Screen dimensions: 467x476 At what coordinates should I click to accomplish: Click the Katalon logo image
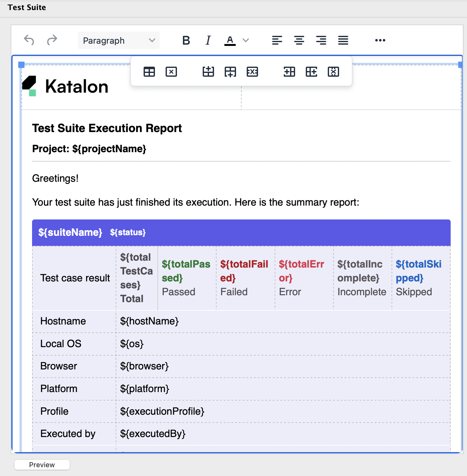pos(65,86)
